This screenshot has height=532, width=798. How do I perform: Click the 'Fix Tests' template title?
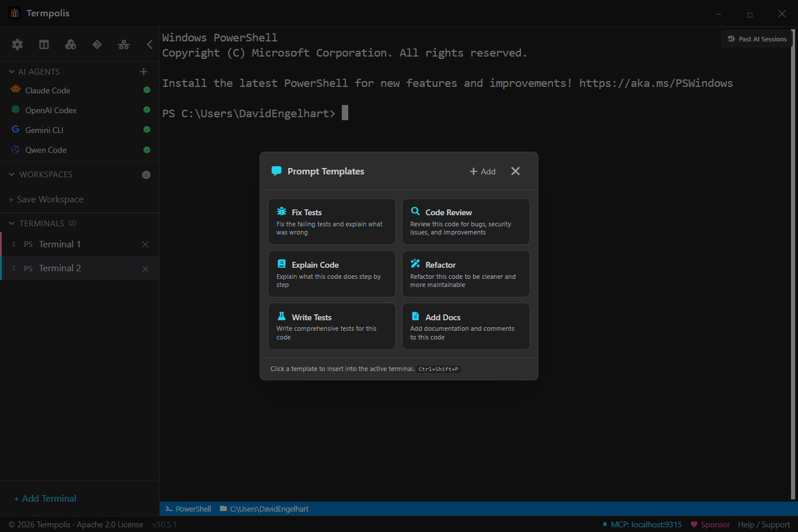click(307, 212)
